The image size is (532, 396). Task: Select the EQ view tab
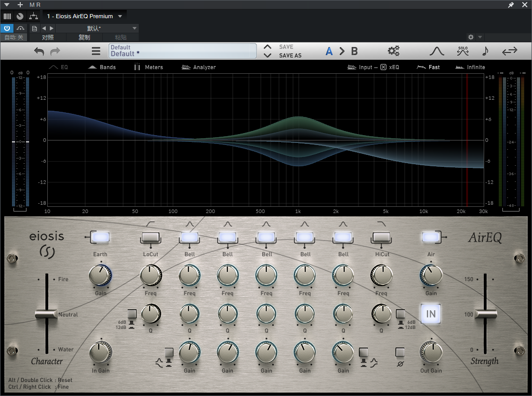(x=59, y=67)
